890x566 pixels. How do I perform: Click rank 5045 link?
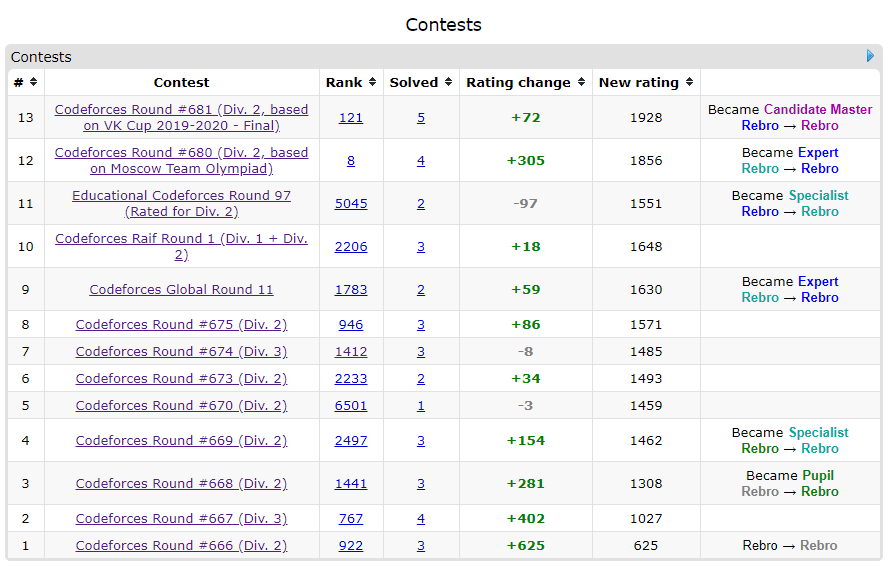(351, 203)
